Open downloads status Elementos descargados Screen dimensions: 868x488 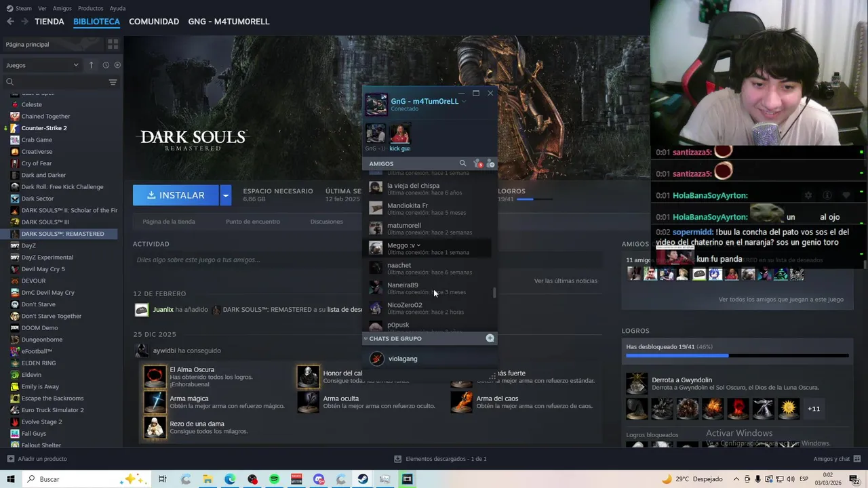440,459
